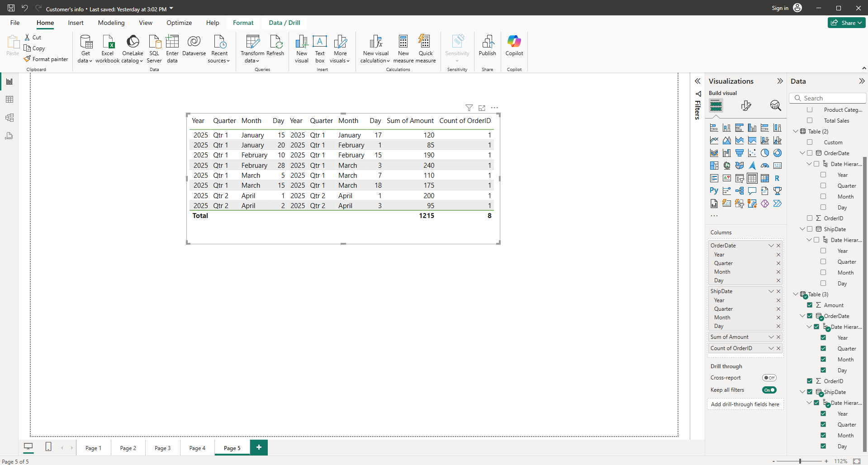868x465 pixels.
Task: Click the filter icon above the table visual
Action: [x=469, y=108]
